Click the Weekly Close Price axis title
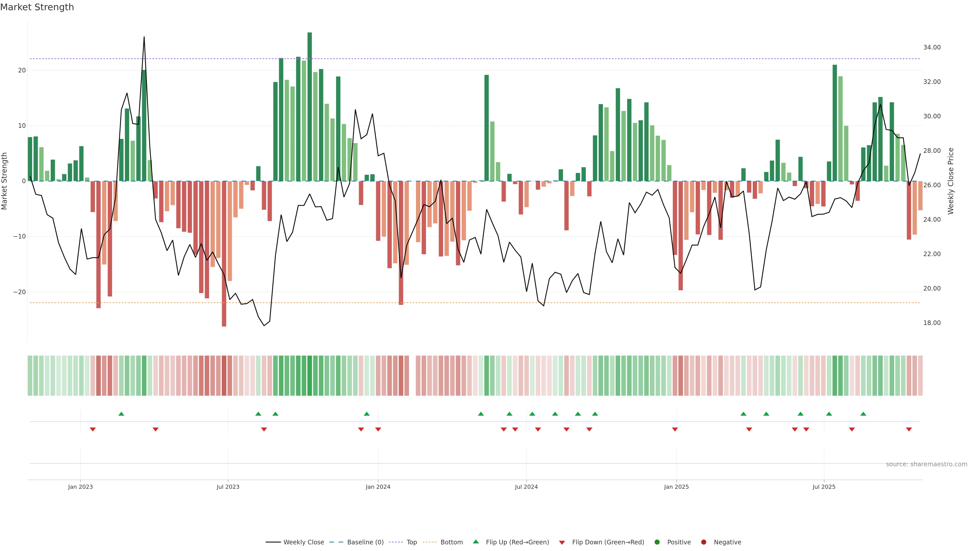 click(951, 181)
